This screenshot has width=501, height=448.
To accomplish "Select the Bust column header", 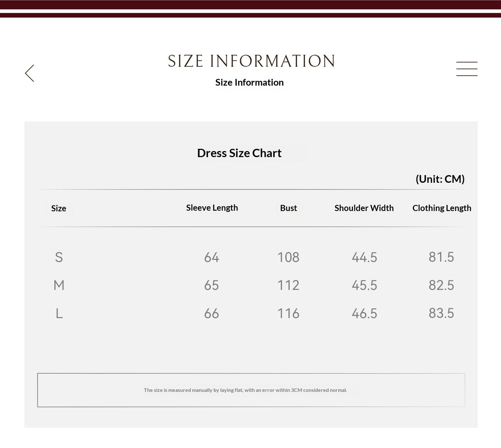I will 288,208.
